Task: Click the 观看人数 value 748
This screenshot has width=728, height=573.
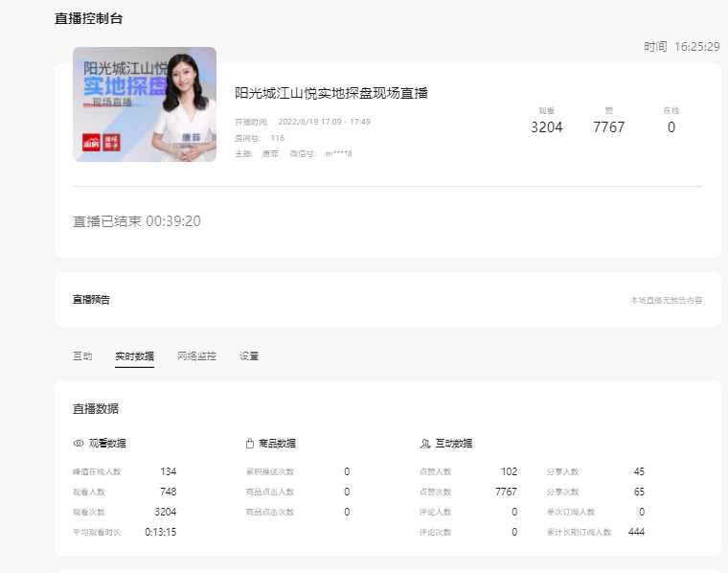Action: (168, 492)
